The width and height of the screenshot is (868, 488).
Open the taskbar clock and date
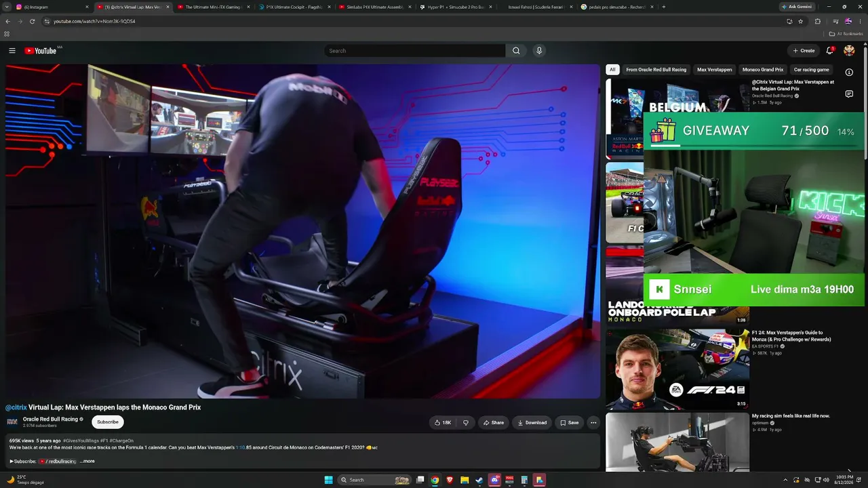tap(845, 480)
